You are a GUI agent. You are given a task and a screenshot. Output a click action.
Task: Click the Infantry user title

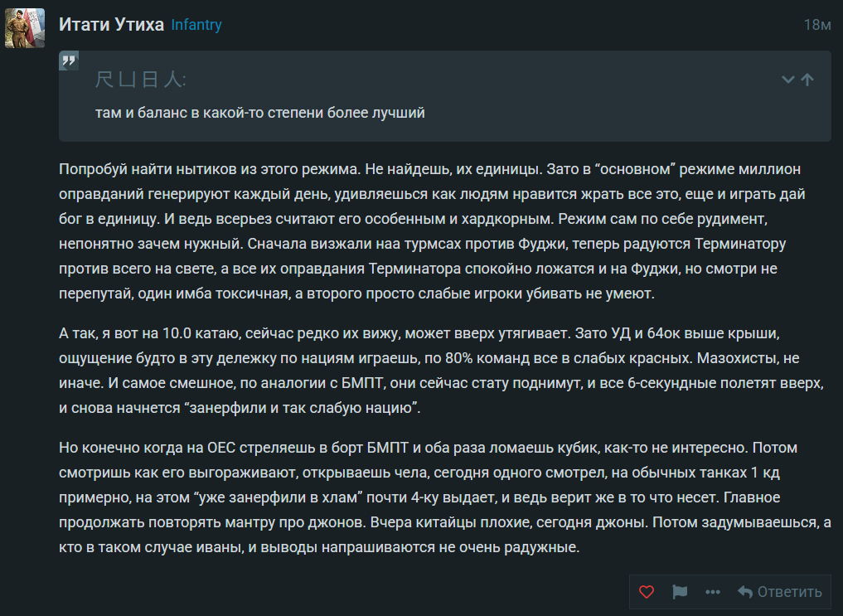click(196, 25)
